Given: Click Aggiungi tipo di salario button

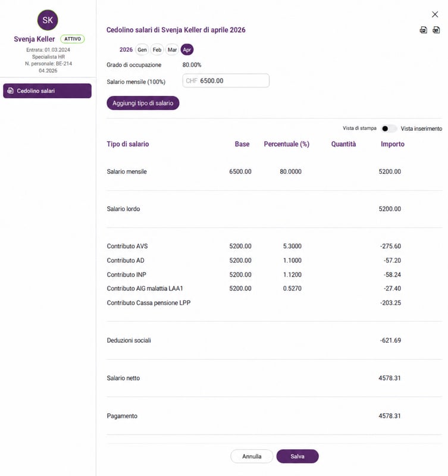Looking at the screenshot, I should click(143, 103).
